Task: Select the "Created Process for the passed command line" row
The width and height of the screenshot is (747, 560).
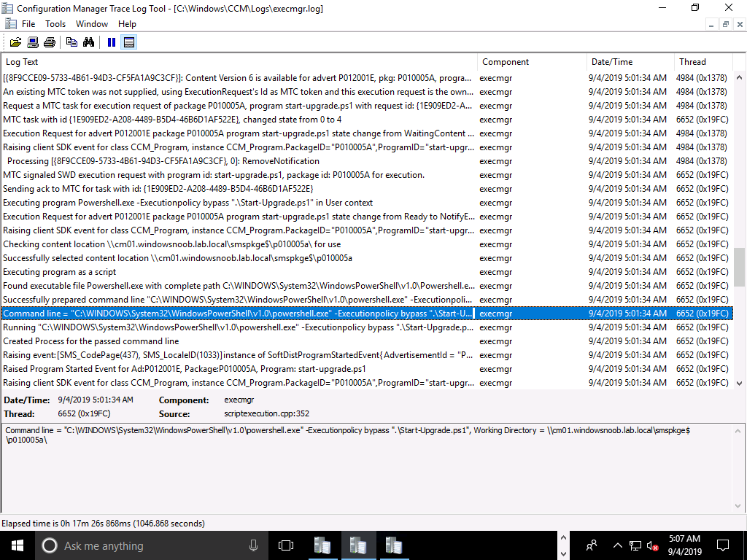Action: coord(367,341)
